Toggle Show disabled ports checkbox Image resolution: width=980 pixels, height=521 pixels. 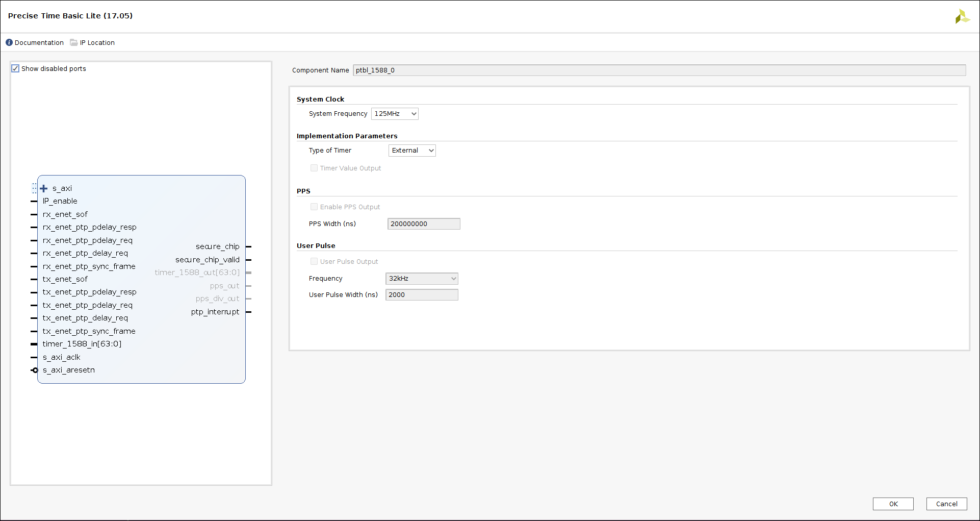click(15, 68)
